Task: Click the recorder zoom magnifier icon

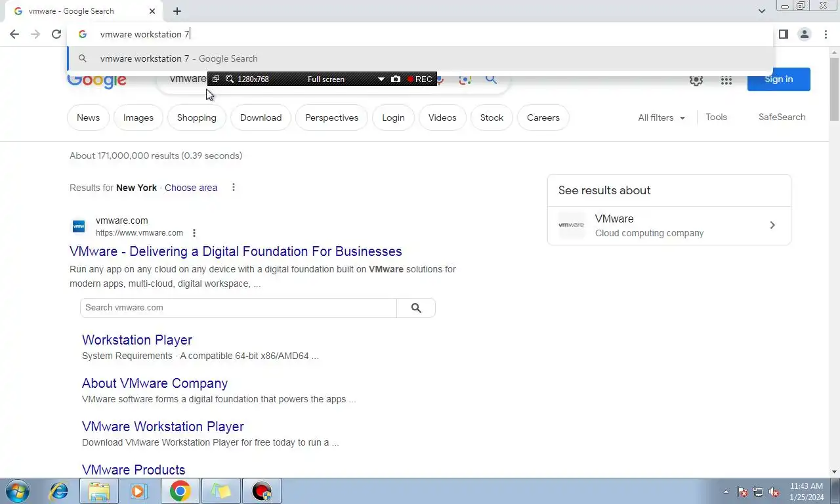Action: (x=230, y=79)
